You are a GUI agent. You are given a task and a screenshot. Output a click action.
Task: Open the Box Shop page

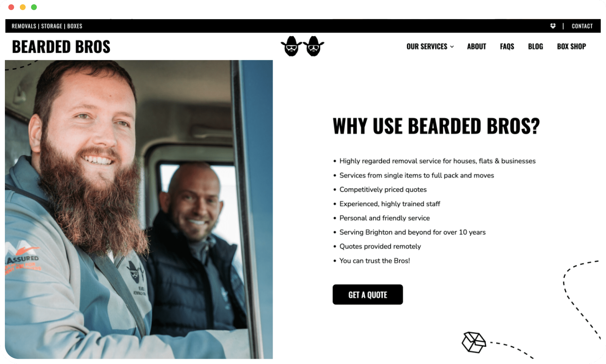(571, 47)
